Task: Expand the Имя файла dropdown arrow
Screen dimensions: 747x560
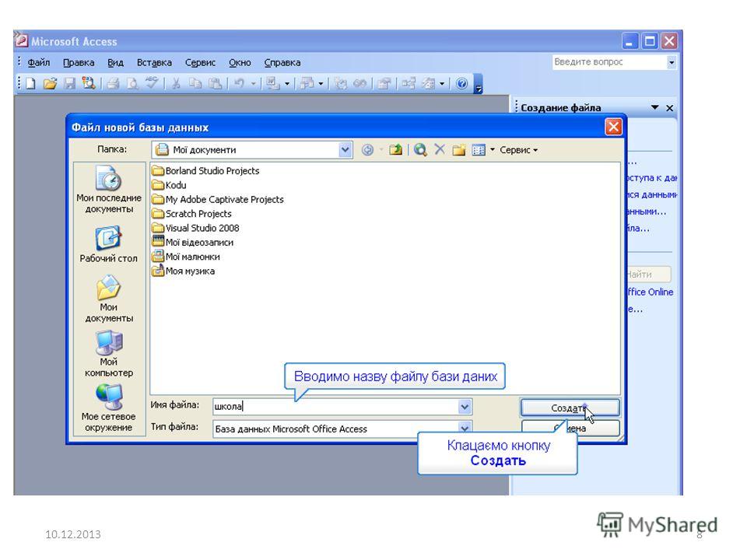Action: tap(465, 407)
